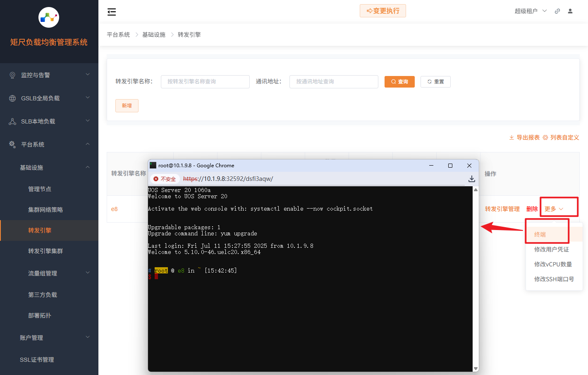Open the e8 engine link
Screen dimensions: 588x375
[115, 209]
